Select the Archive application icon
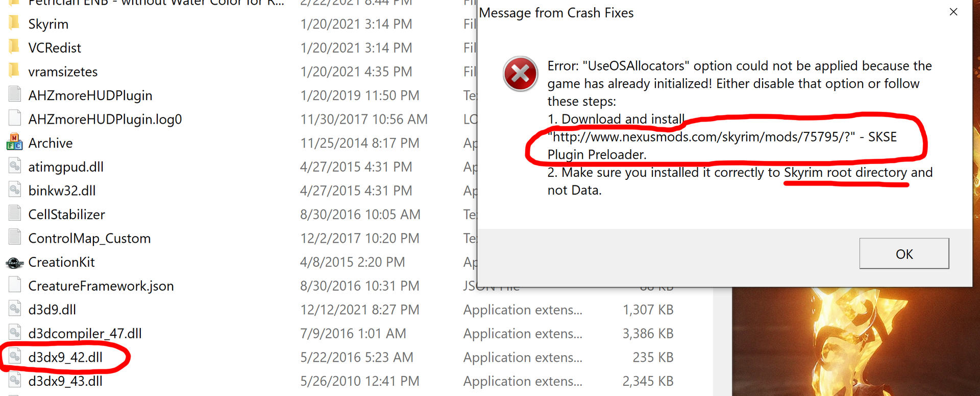The width and height of the screenshot is (980, 396). point(14,142)
